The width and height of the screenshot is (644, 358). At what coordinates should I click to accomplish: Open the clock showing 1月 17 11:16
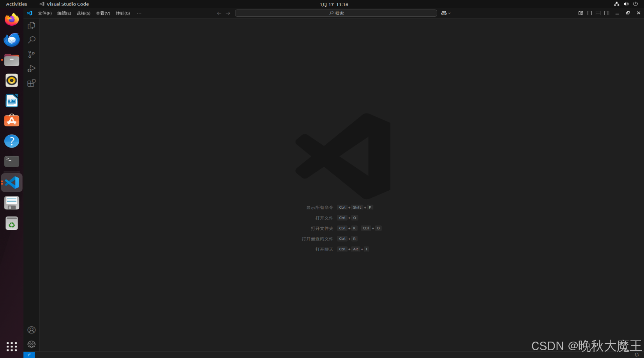(334, 5)
